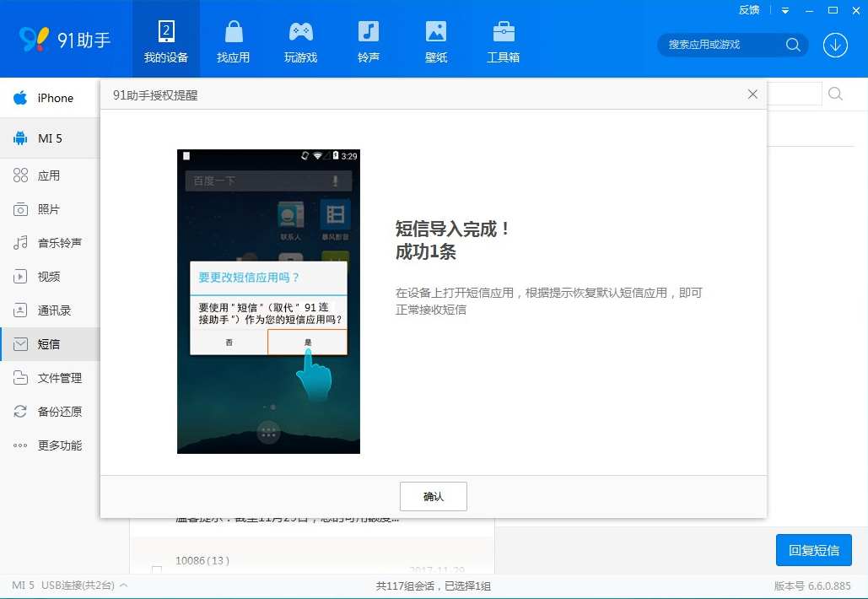The image size is (868, 599).
Task: Click the 确认 confirm button
Action: 434,497
